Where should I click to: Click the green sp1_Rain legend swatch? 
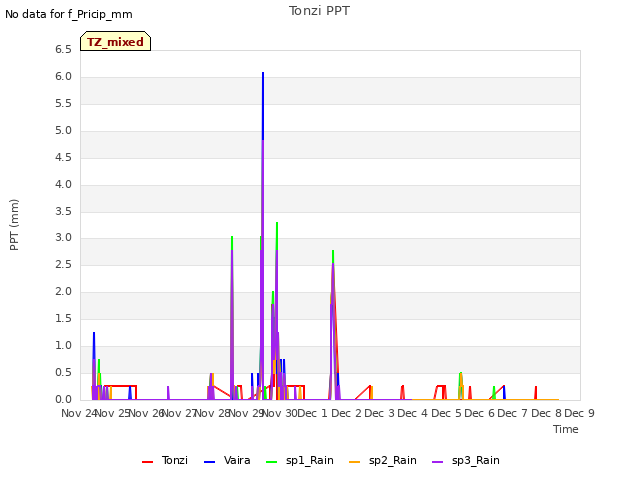click(271, 462)
